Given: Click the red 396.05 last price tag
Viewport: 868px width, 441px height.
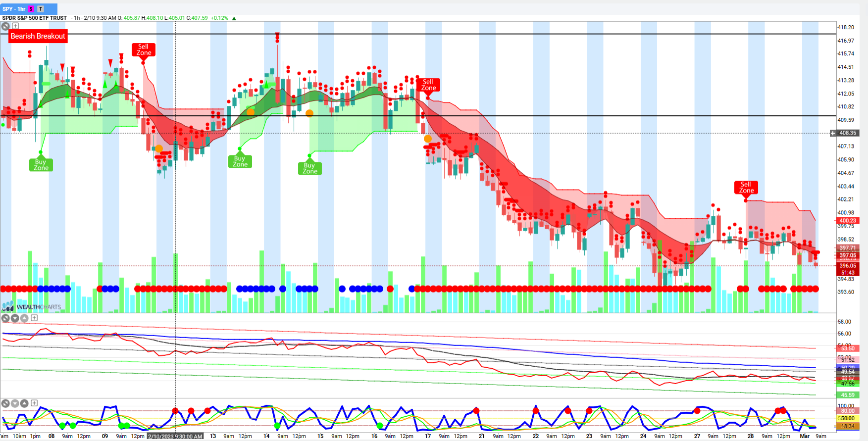Looking at the screenshot, I should coord(848,266).
